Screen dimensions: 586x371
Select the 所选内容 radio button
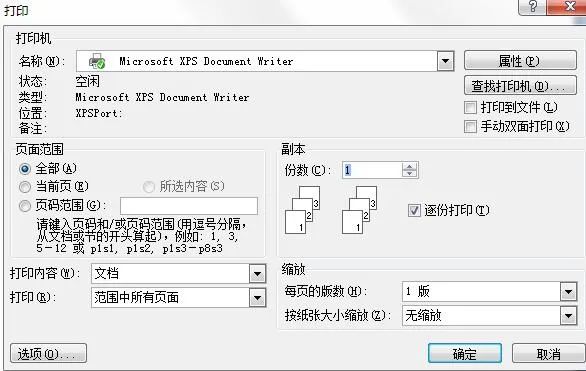[149, 187]
